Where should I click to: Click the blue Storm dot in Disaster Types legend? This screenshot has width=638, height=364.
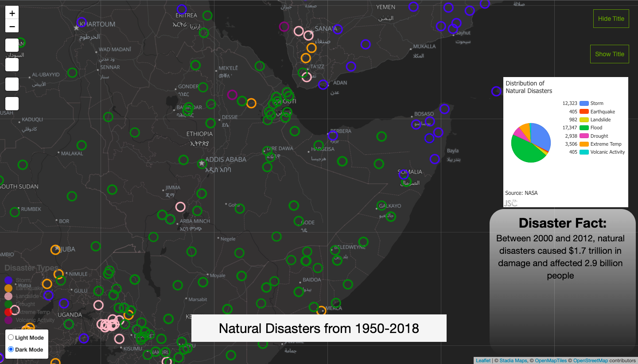pos(8,280)
